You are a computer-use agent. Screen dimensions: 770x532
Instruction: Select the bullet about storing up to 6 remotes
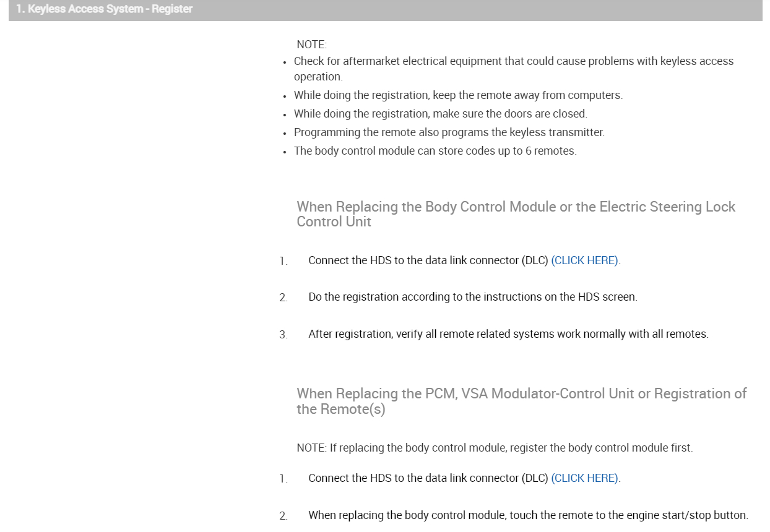(x=435, y=151)
